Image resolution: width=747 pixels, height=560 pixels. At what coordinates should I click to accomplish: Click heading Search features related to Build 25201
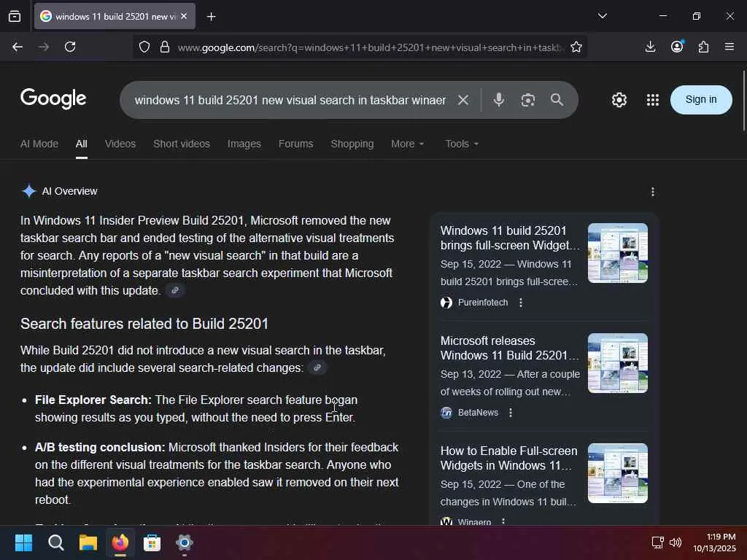click(144, 324)
